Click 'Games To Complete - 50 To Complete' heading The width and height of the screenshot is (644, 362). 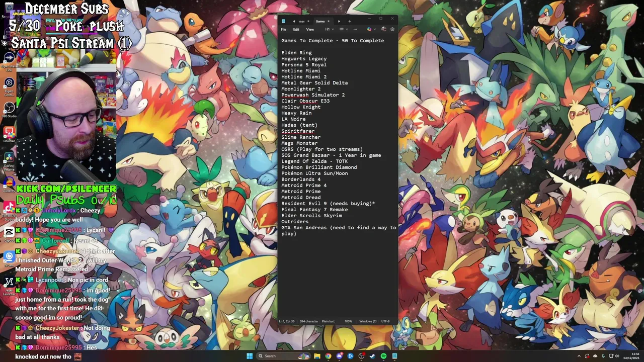pyautogui.click(x=333, y=41)
